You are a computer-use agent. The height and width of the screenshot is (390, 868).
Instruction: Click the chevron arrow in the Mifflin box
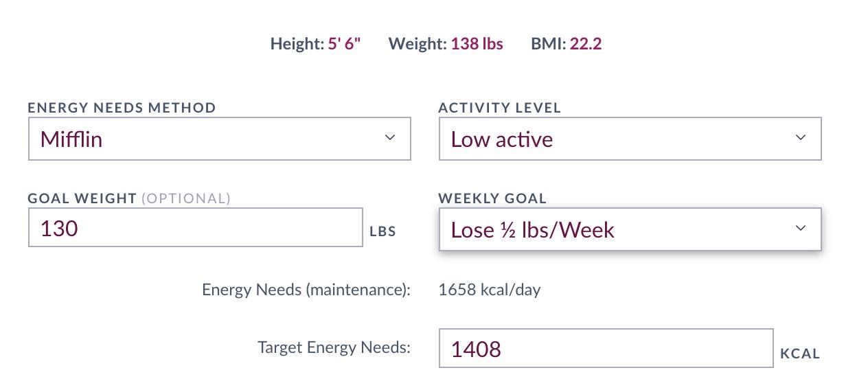point(390,138)
